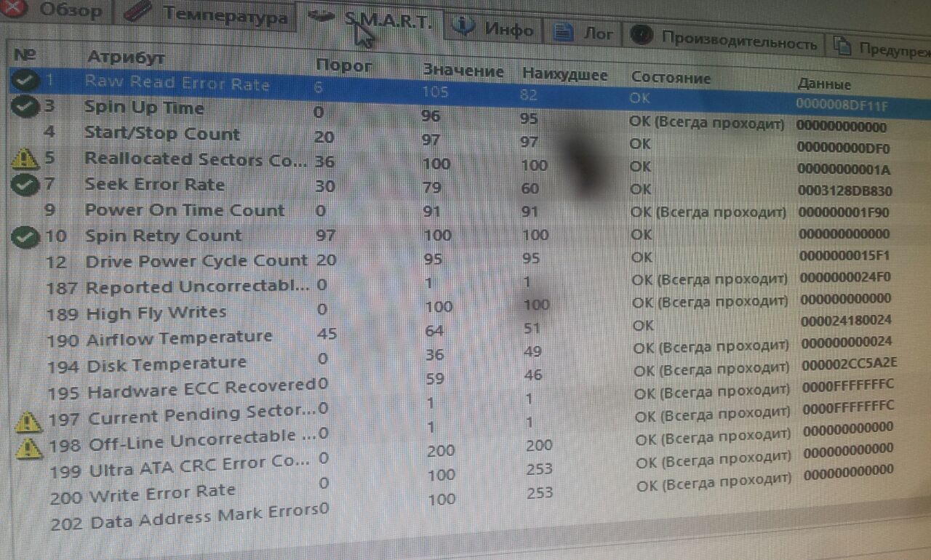The width and height of the screenshot is (931, 560).
Task: Select the High Fly Writes row
Action: [470, 306]
